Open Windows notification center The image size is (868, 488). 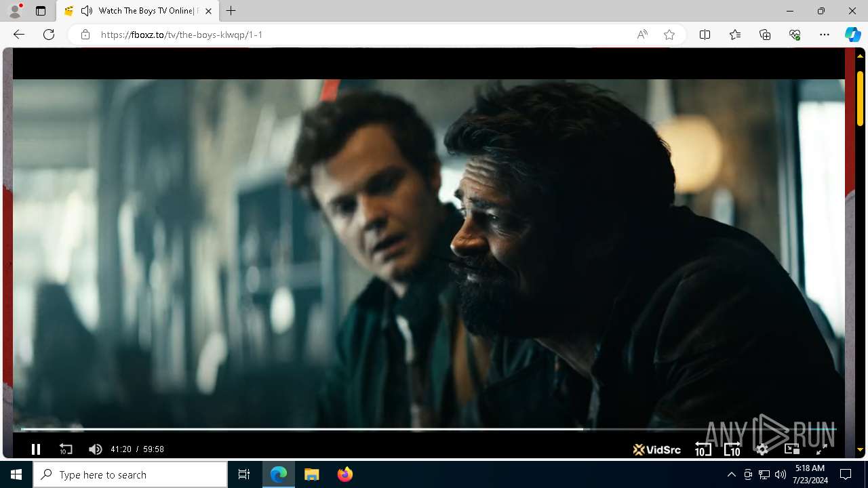pos(846,474)
